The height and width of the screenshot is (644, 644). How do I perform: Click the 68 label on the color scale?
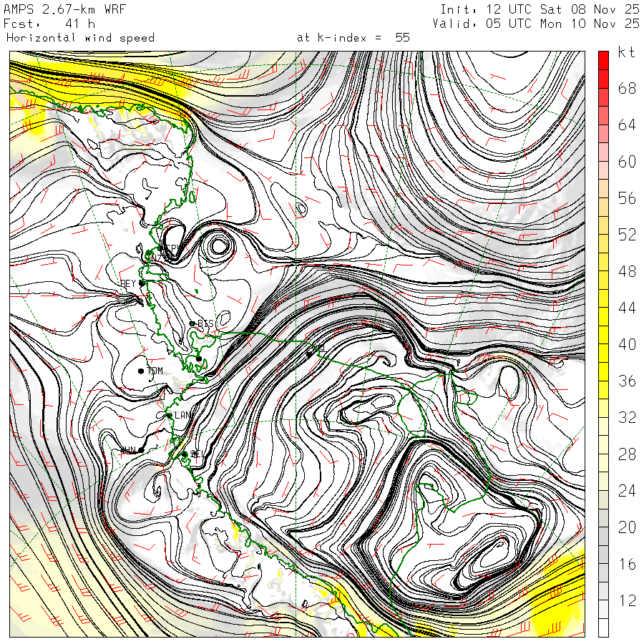pos(627,89)
